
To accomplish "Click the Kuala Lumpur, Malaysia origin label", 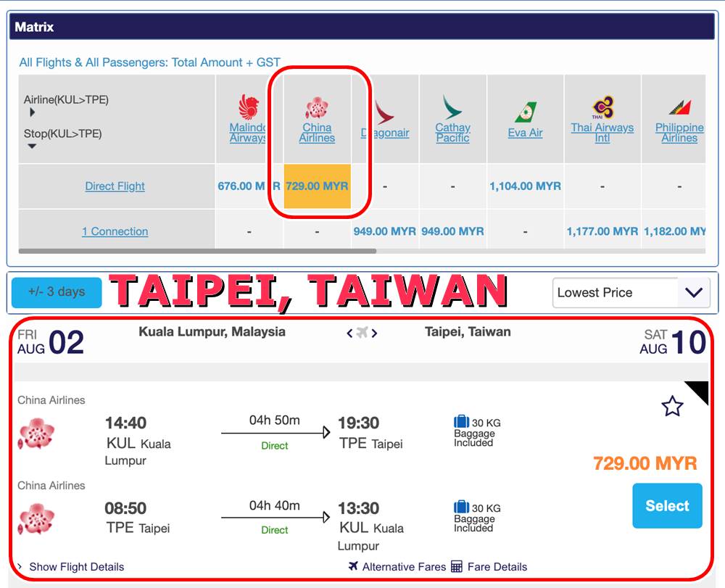I will click(212, 332).
